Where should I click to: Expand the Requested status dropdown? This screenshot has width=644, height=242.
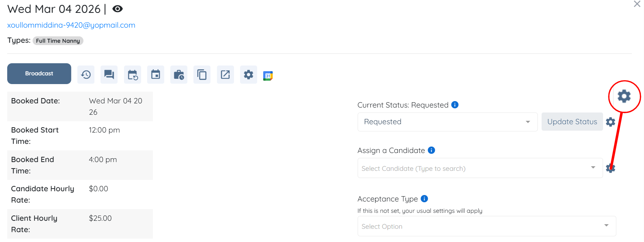pyautogui.click(x=447, y=122)
